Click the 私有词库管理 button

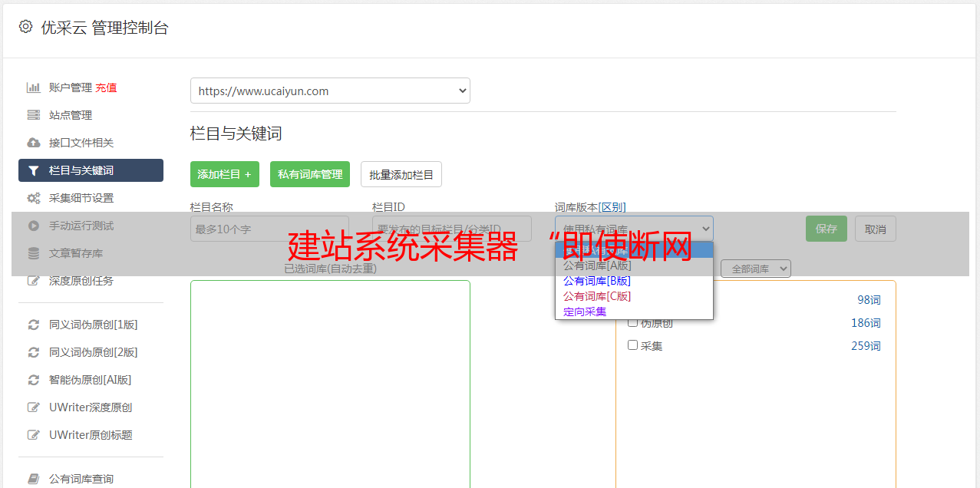pyautogui.click(x=310, y=174)
